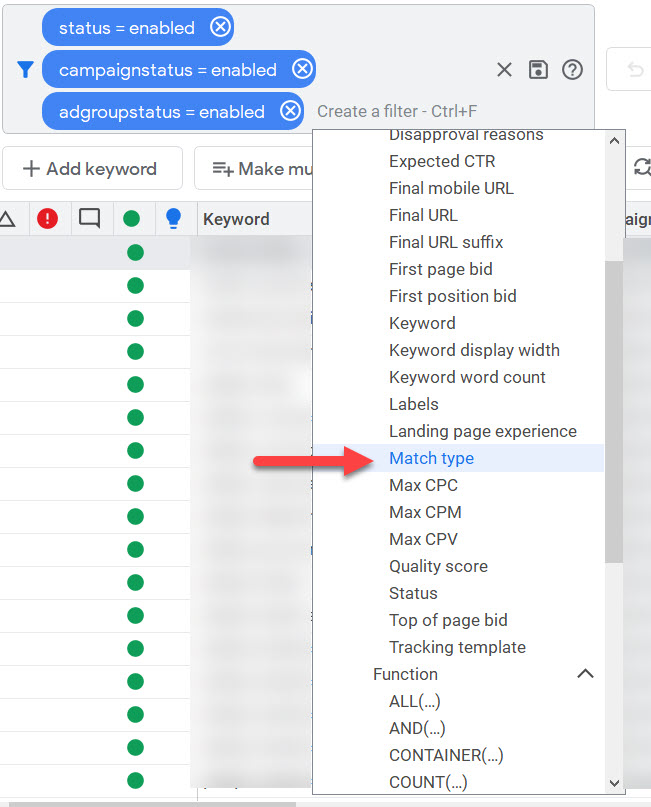The width and height of the screenshot is (651, 807).
Task: Remove the status = enabled filter chip
Action: coord(220,28)
